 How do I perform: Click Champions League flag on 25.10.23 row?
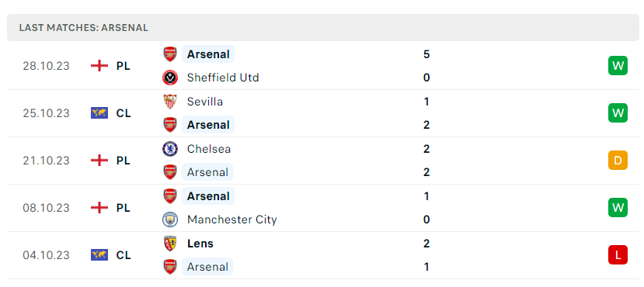pyautogui.click(x=99, y=112)
